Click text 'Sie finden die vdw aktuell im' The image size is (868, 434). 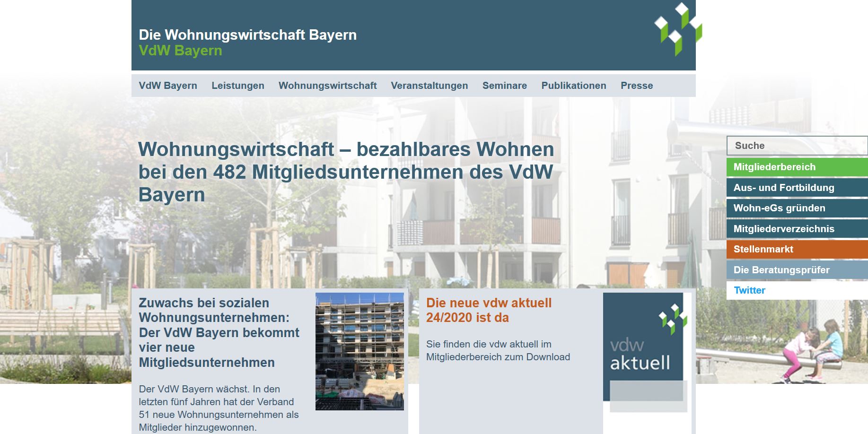click(x=489, y=344)
